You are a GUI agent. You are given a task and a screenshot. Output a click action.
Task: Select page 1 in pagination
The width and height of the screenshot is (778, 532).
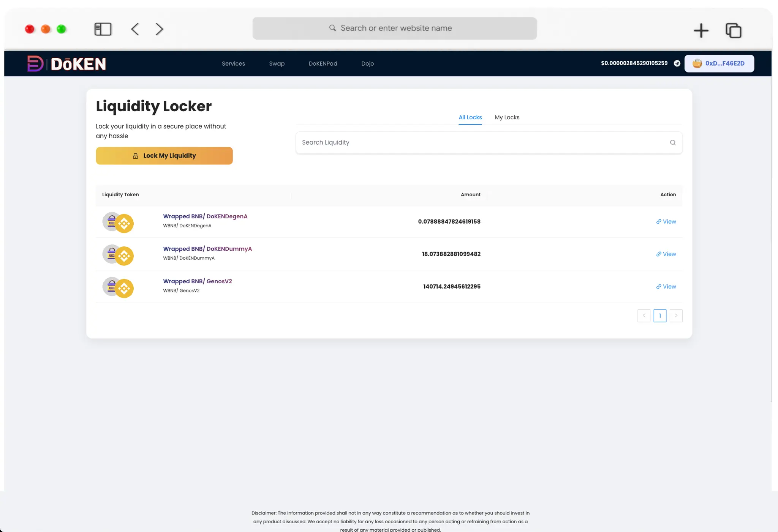point(660,316)
